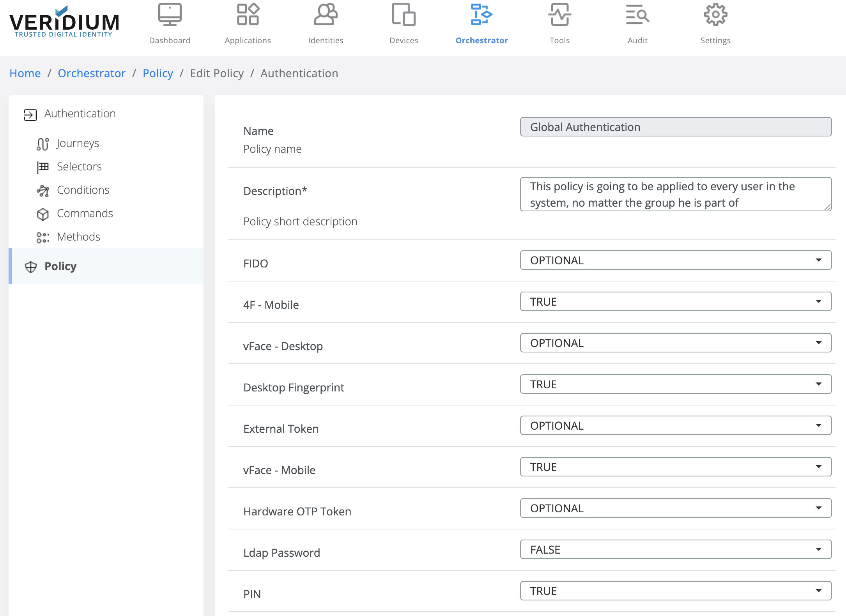Open the Methods sidebar item
This screenshot has width=846, height=616.
click(x=78, y=237)
